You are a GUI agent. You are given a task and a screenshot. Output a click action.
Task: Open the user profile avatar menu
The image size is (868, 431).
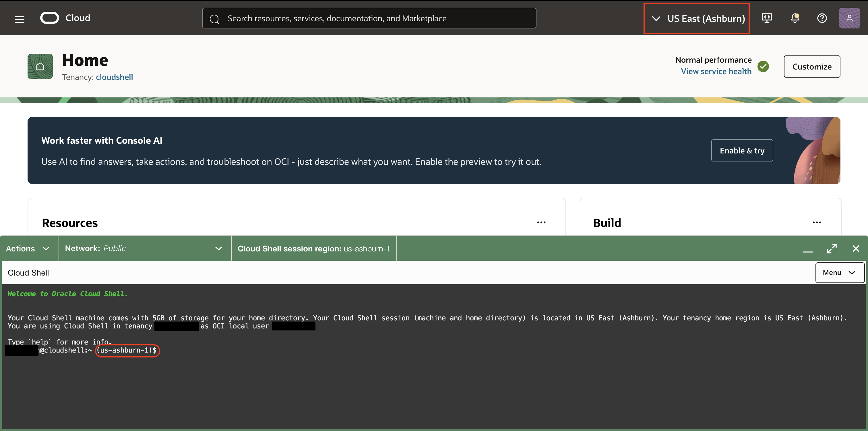tap(849, 18)
